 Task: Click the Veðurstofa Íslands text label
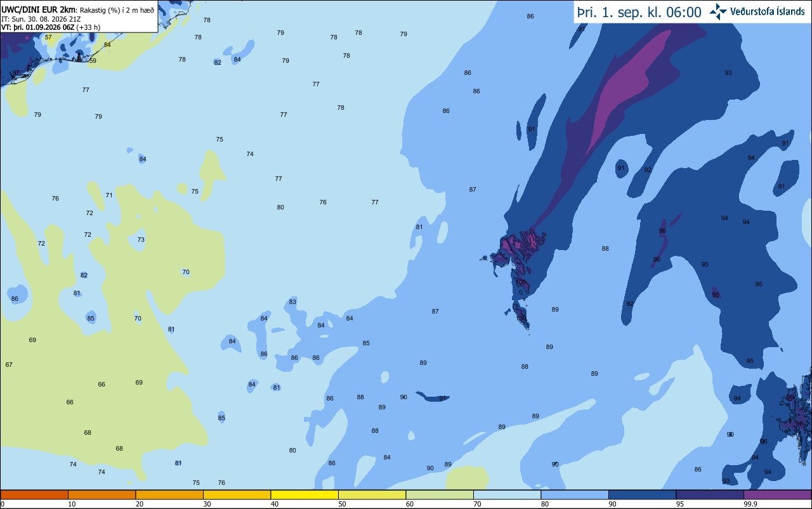(x=768, y=11)
